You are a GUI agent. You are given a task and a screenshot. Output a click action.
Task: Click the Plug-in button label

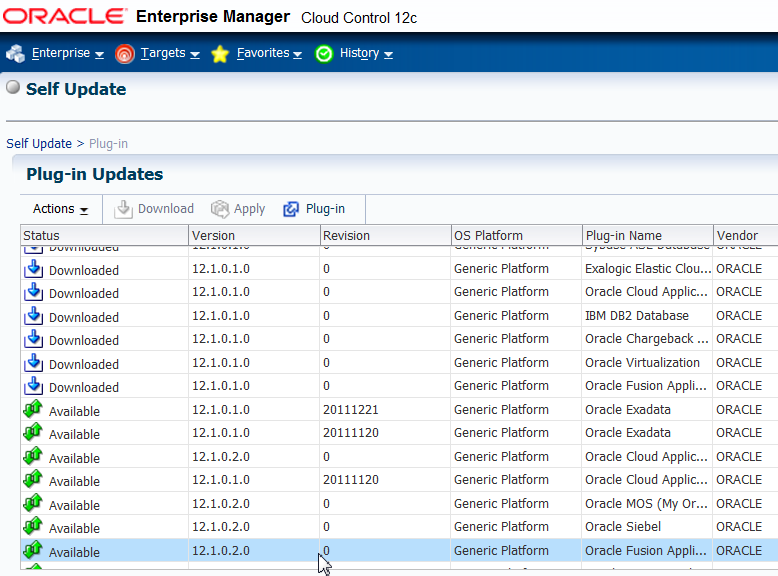(325, 209)
